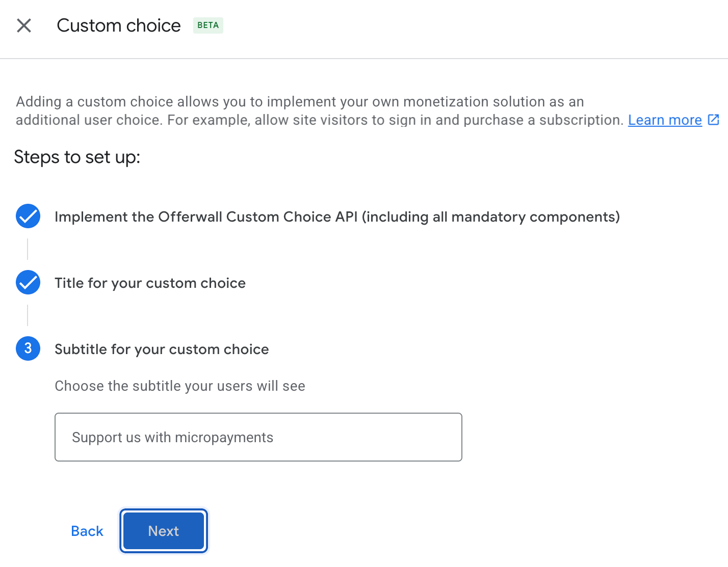Click the checkmark for Offerwall Custom Choice API step

tap(28, 216)
